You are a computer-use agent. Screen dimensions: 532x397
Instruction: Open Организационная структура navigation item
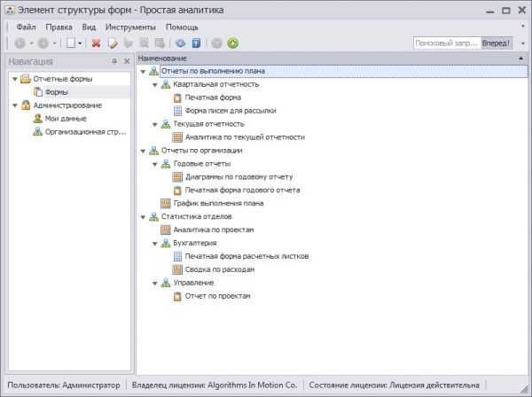pyautogui.click(x=84, y=131)
